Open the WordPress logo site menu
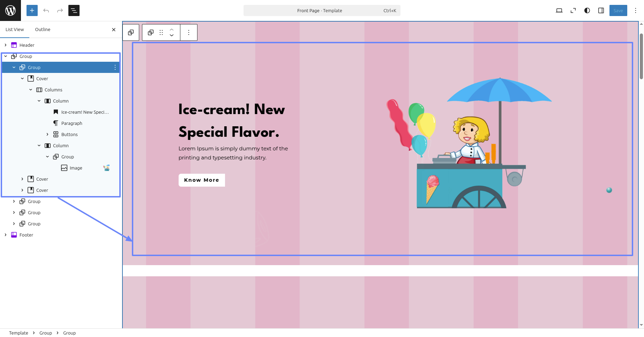The width and height of the screenshot is (644, 337). pos(10,10)
